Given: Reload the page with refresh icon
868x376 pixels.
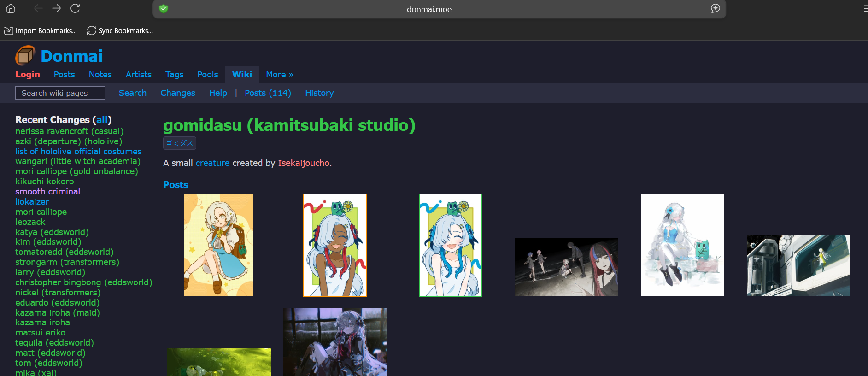Looking at the screenshot, I should pos(75,8).
